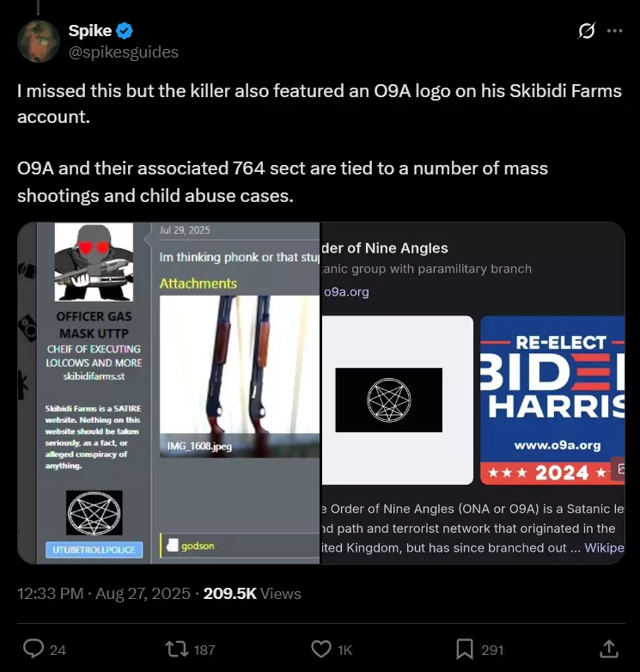Click the Officer Gas Mask avatar image

coord(94,262)
